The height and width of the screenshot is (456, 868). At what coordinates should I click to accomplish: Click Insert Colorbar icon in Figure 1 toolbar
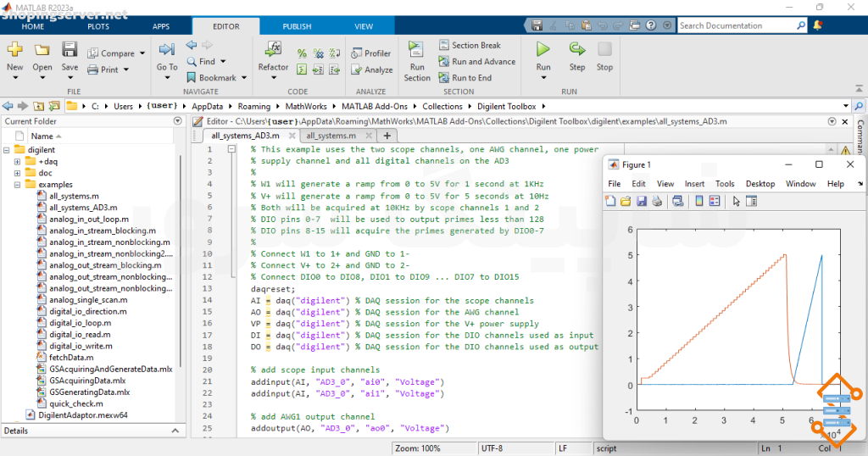(699, 202)
